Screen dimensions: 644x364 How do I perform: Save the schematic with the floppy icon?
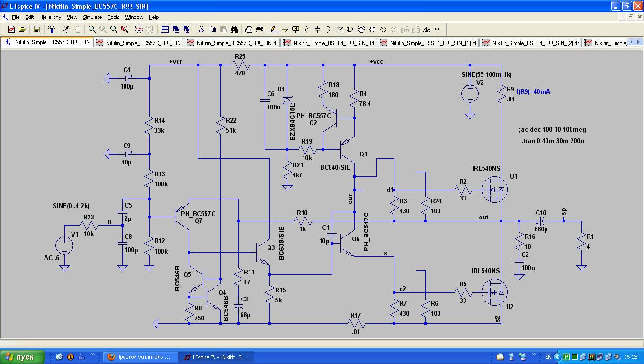(x=37, y=29)
